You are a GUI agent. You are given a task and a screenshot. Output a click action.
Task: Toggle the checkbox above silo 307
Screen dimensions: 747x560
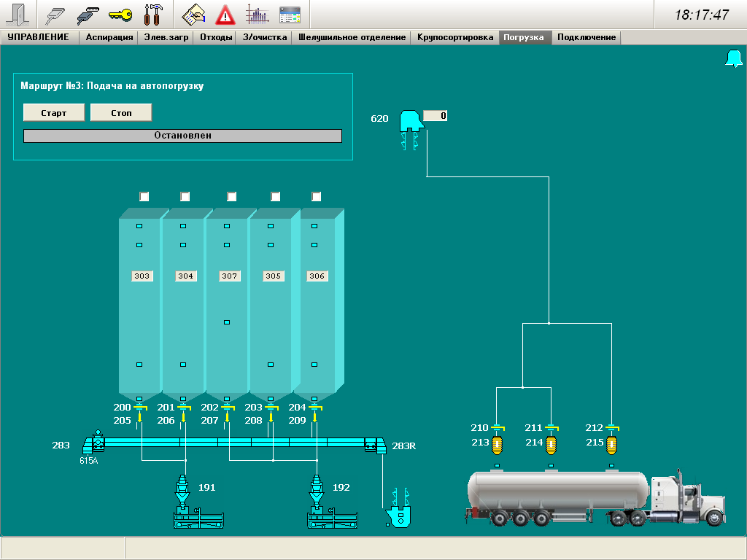(231, 197)
